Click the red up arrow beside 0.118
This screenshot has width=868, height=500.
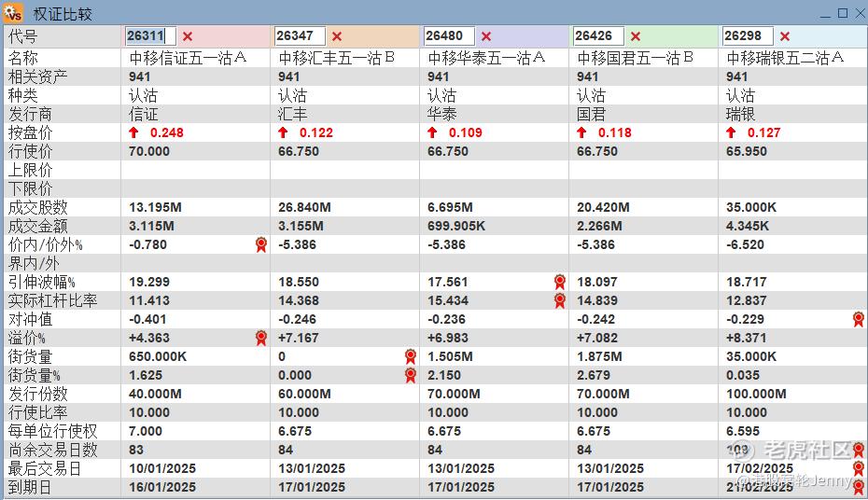[581, 132]
